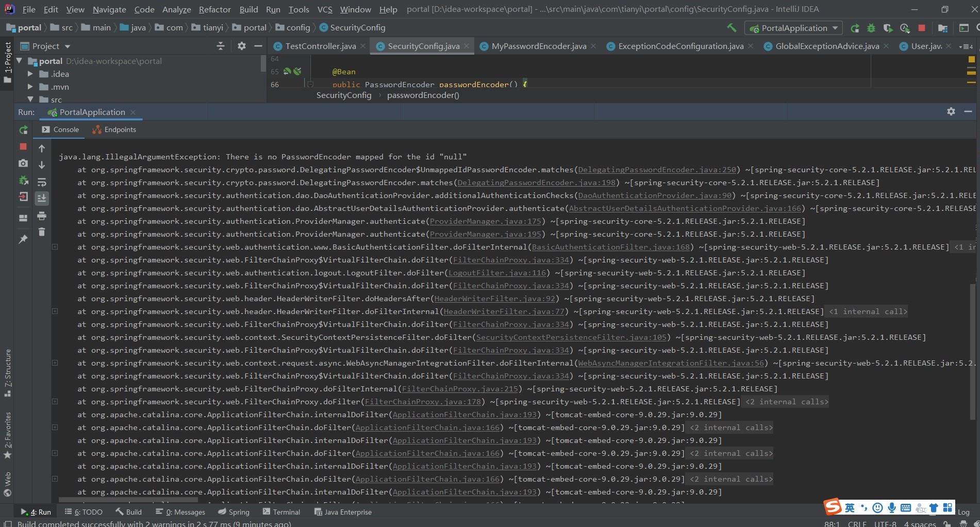The image size is (980, 527).
Task: Dump threads with camera icon
Action: 23,163
